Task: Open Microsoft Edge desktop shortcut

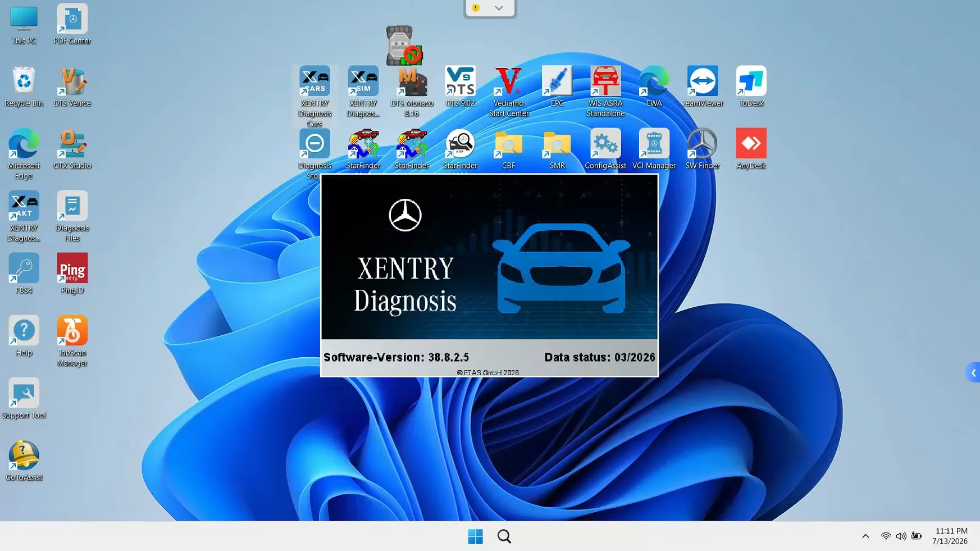Action: (24, 144)
